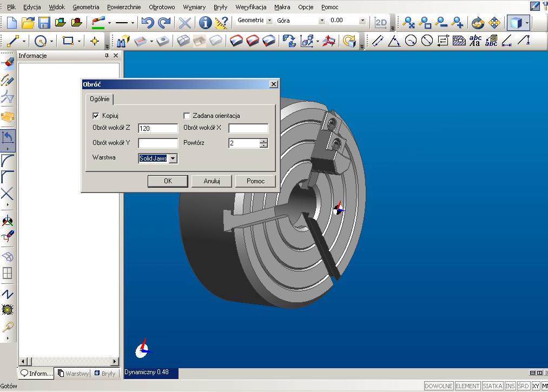548x392 pixels.
Task: Open the Geometria layer dropdown in toolbar
Action: click(269, 21)
